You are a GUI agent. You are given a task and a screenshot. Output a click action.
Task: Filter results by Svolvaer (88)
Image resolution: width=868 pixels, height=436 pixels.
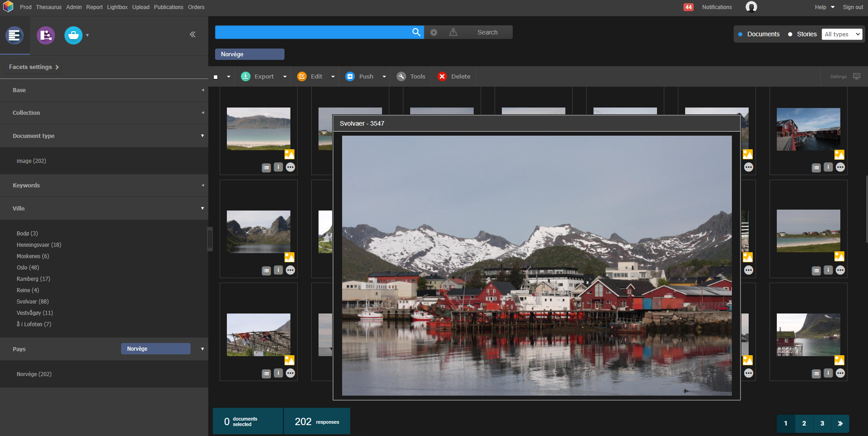coord(32,301)
